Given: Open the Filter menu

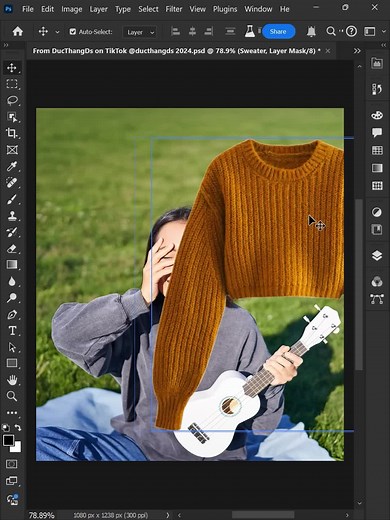Looking at the screenshot, I should click(x=174, y=9).
